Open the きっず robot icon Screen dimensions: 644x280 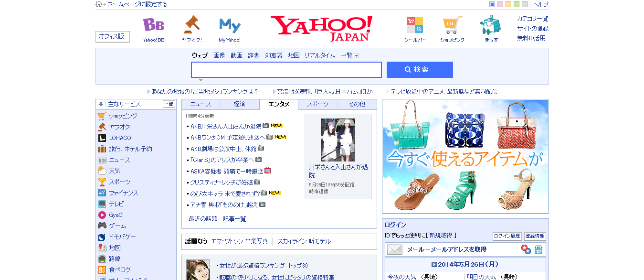coord(490,25)
